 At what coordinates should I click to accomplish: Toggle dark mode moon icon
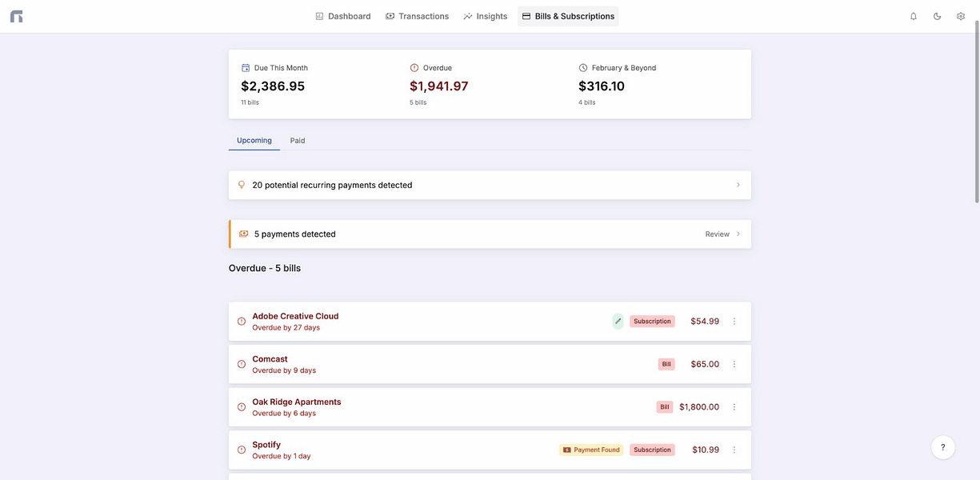click(937, 16)
